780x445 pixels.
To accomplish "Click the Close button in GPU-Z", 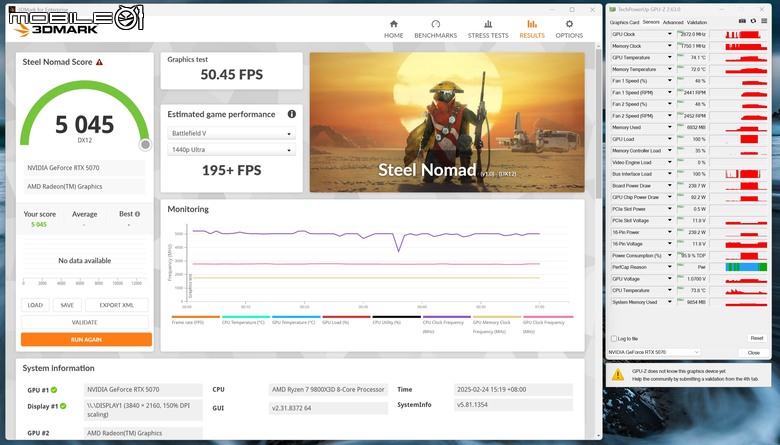I will pyautogui.click(x=754, y=353).
